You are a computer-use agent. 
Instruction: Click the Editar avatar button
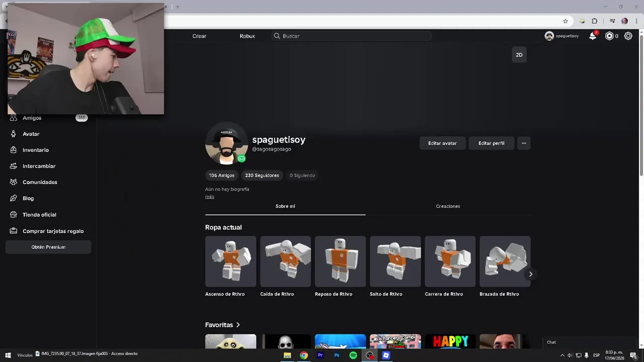pos(443,143)
